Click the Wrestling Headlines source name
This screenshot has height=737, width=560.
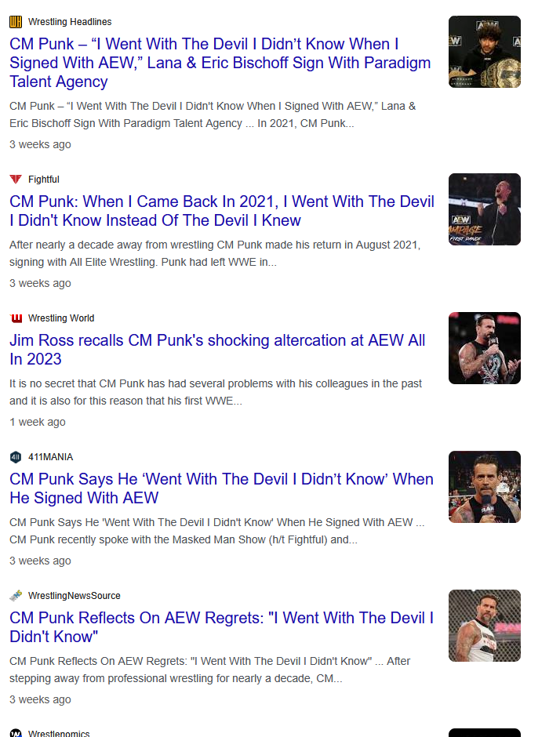[70, 22]
